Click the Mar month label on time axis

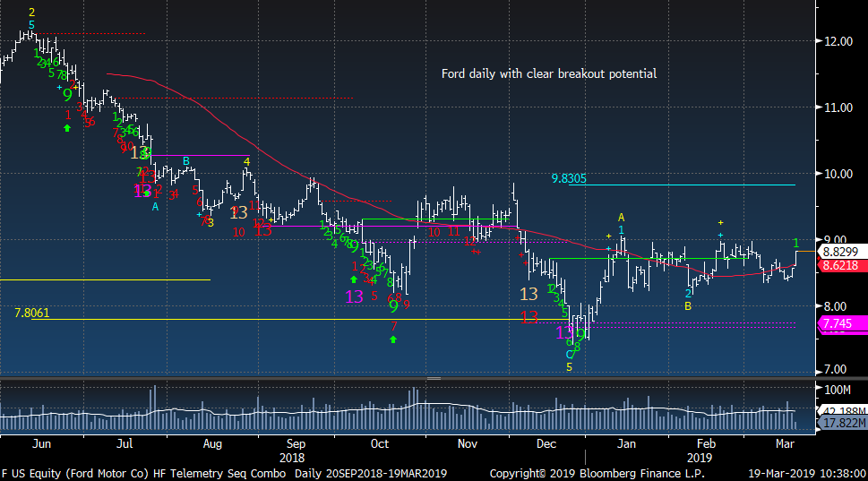pos(785,443)
